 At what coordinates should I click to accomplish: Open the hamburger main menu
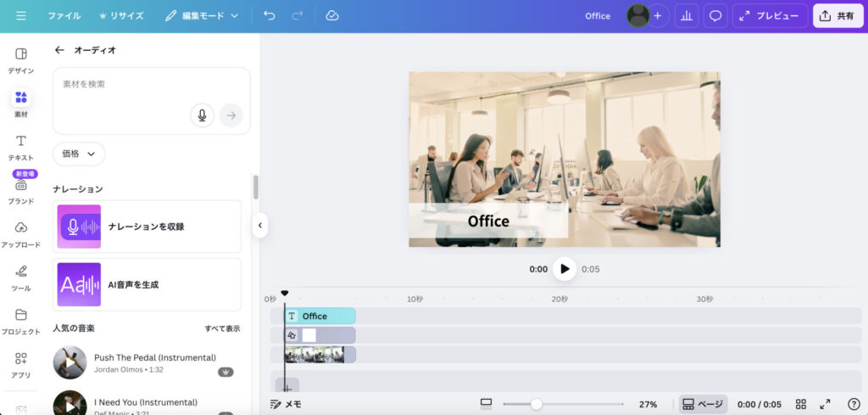point(21,15)
